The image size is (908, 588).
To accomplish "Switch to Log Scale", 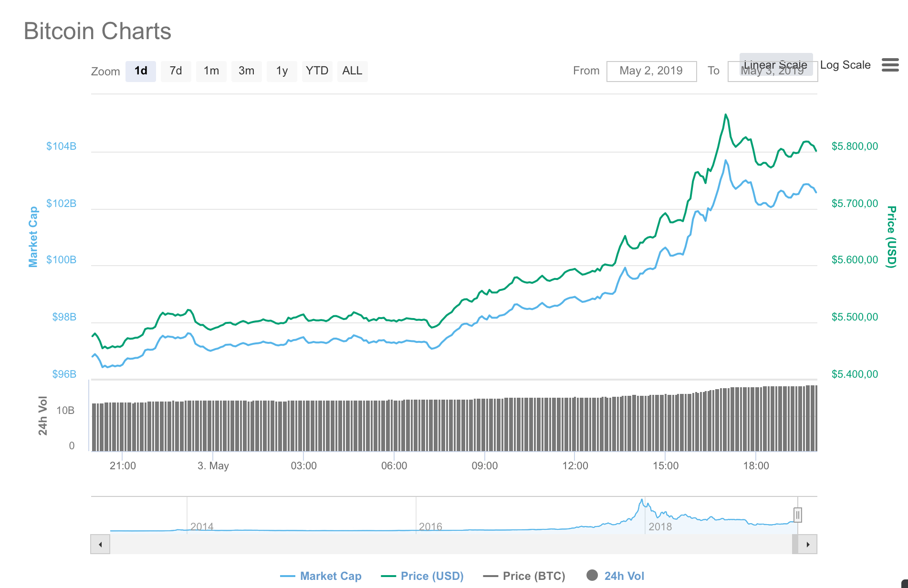I will pos(845,65).
